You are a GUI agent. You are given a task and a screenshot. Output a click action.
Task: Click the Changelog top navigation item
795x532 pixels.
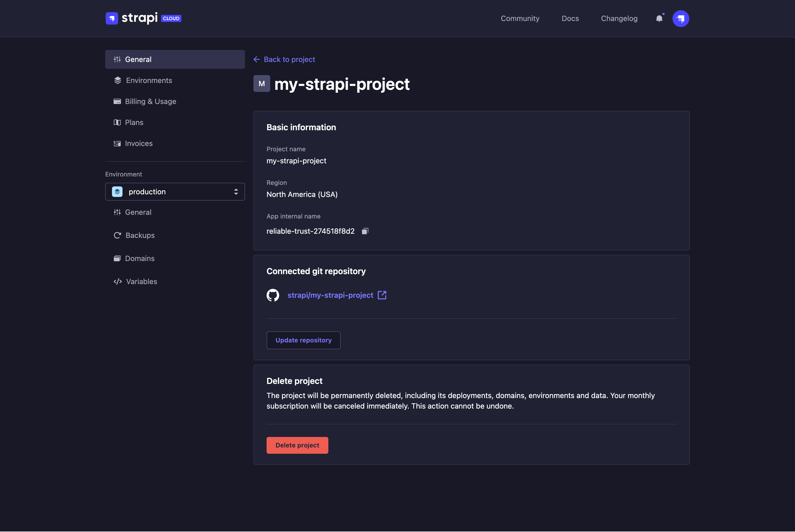(619, 18)
